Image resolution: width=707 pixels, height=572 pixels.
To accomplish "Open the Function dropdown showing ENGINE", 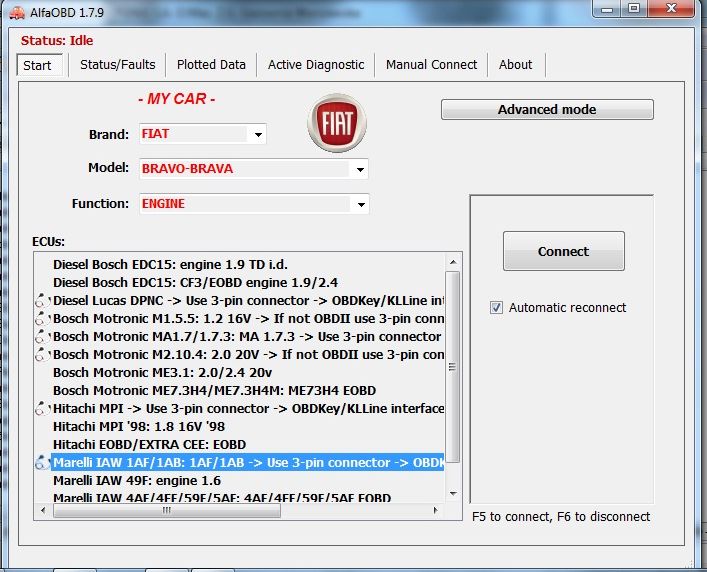I will [360, 204].
